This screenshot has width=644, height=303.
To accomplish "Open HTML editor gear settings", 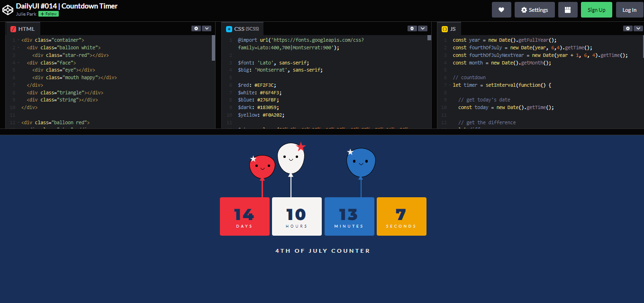I will click(x=196, y=28).
